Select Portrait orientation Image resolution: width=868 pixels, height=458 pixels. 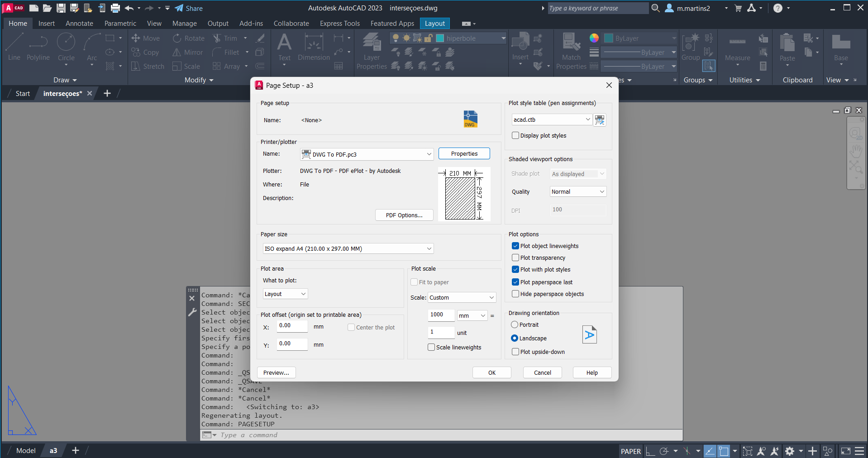click(515, 324)
